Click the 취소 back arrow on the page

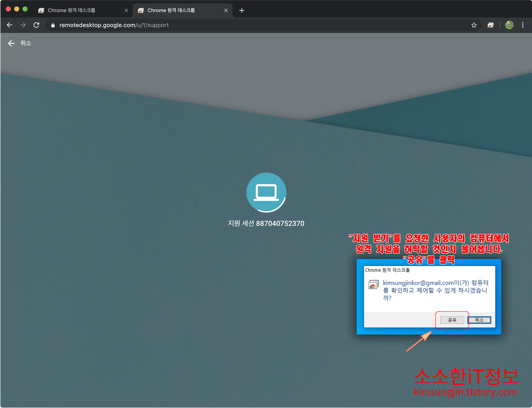point(11,43)
